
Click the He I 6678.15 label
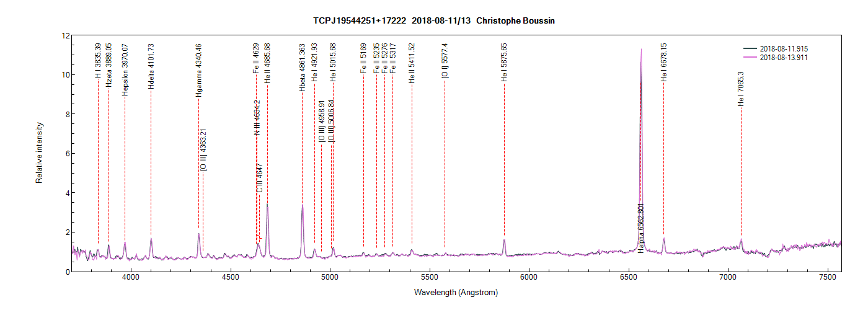coord(664,63)
